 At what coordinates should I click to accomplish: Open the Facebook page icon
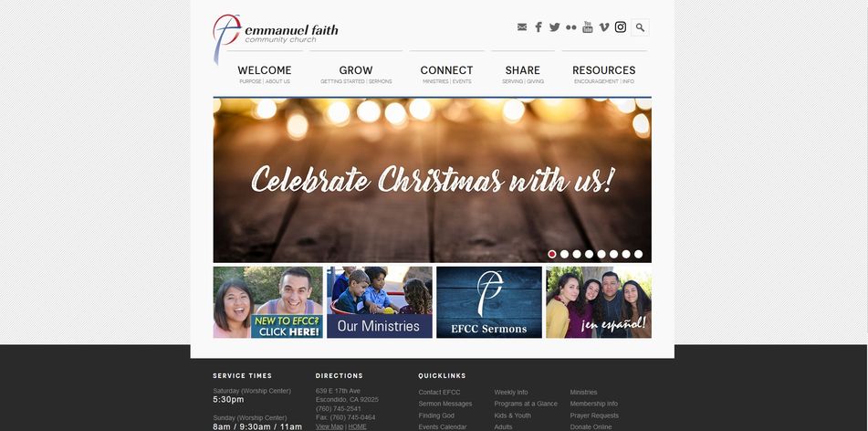539,27
